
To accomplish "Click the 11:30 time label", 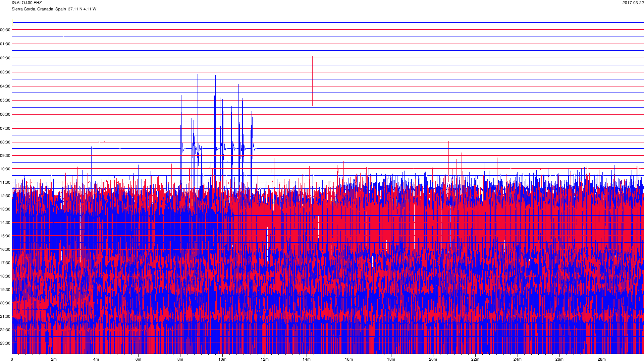I will 5,182.
